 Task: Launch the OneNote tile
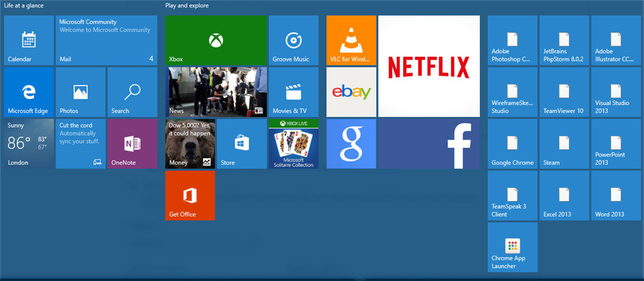coord(132,144)
